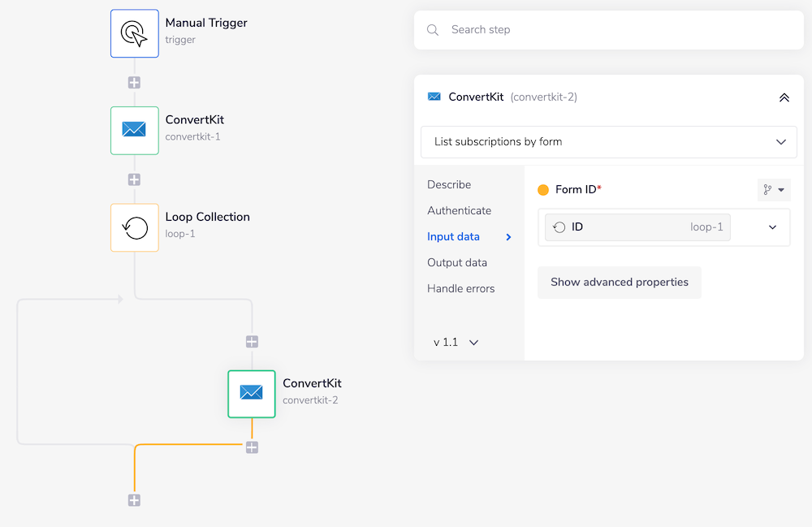The image size is (812, 527).
Task: Select the Manual Trigger node icon
Action: pos(134,33)
